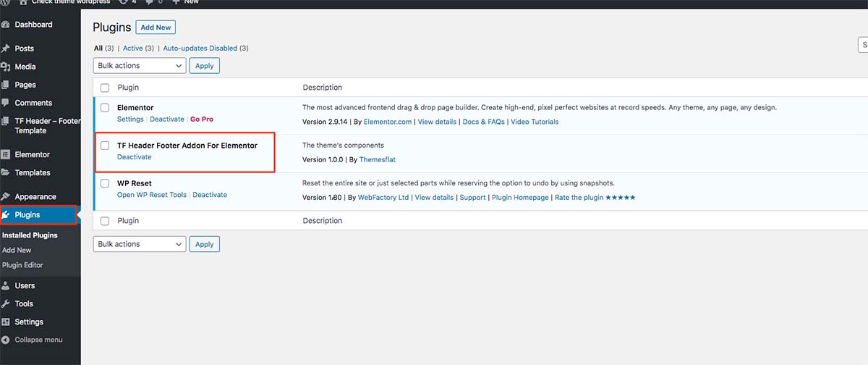The width and height of the screenshot is (868, 365).
Task: Open WP Reset Tools link
Action: pos(152,195)
